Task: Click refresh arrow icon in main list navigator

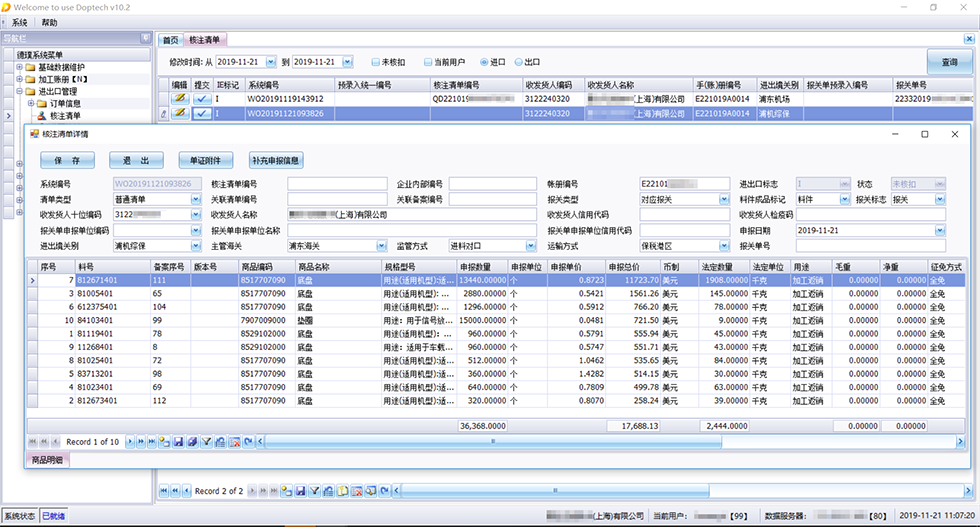Action: pos(385,491)
